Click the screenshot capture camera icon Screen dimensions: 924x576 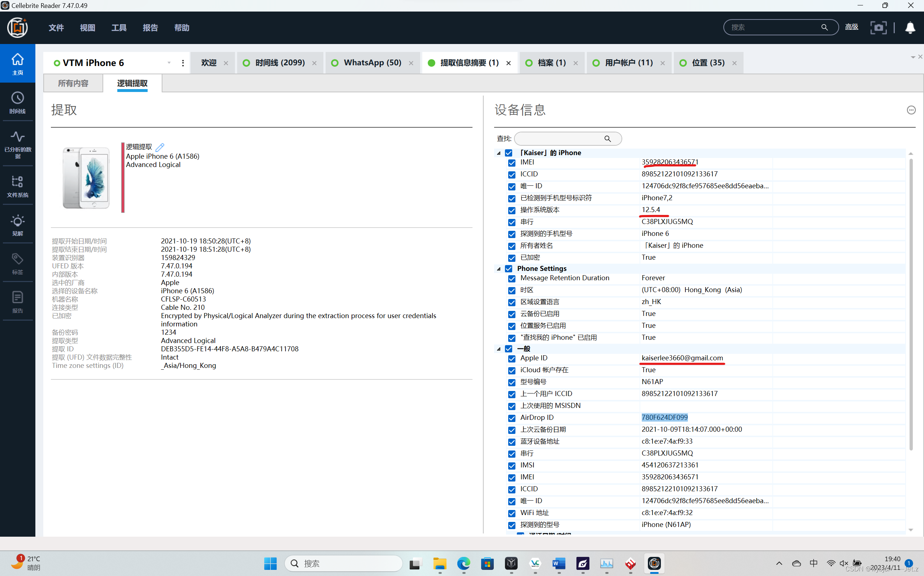[878, 27]
